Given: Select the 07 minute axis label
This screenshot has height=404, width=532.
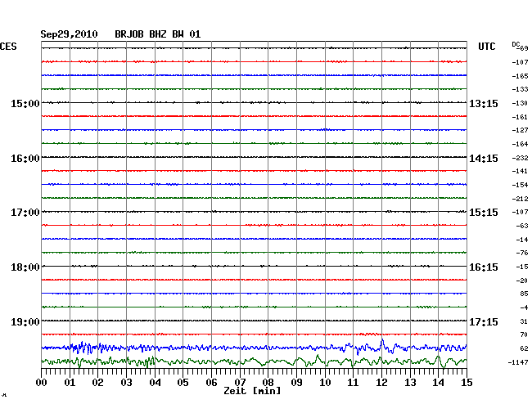Looking at the screenshot, I should pyautogui.click(x=240, y=383).
